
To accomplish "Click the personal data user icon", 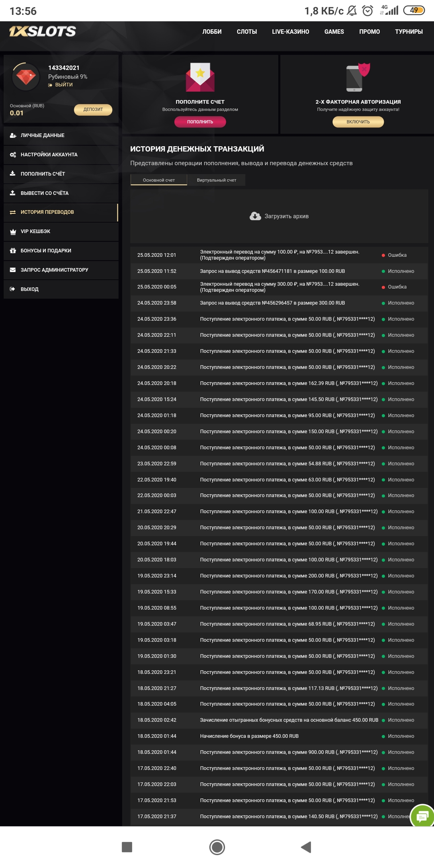I will click(x=13, y=135).
